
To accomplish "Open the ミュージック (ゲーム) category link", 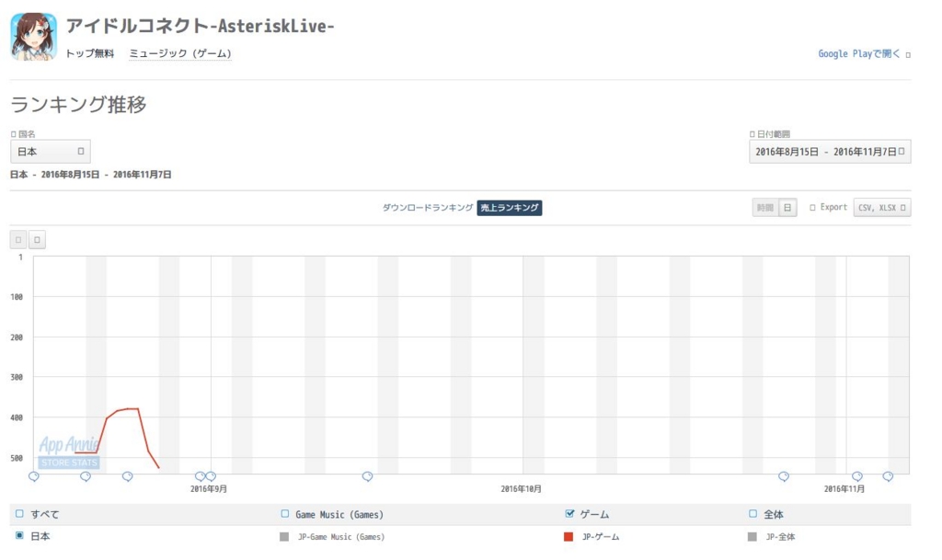I will (180, 53).
